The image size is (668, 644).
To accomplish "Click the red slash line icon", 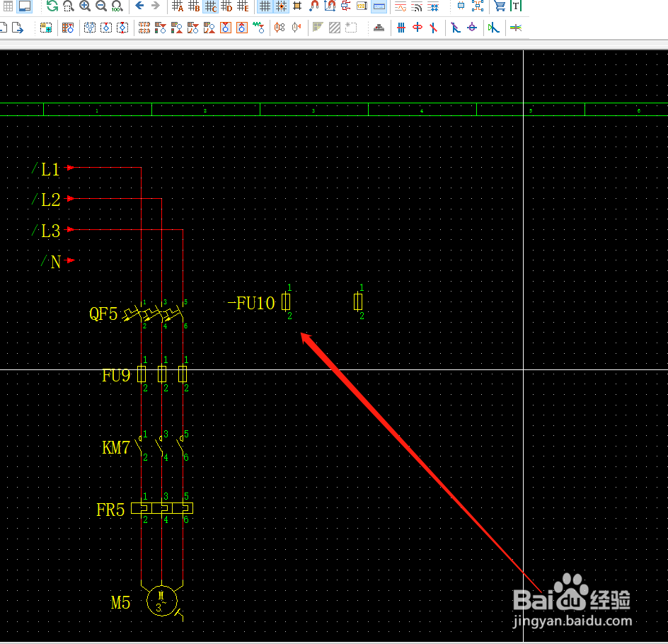I will click(x=434, y=28).
